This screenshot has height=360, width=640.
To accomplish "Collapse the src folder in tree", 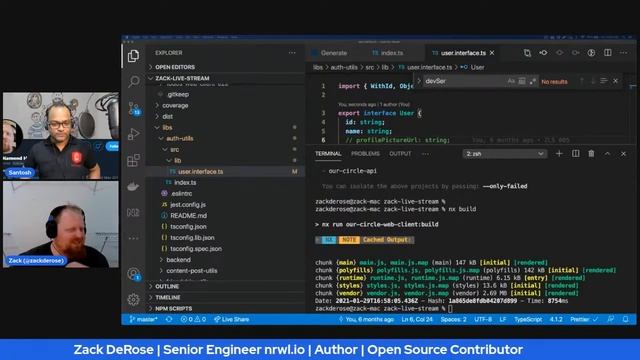I will [174, 149].
